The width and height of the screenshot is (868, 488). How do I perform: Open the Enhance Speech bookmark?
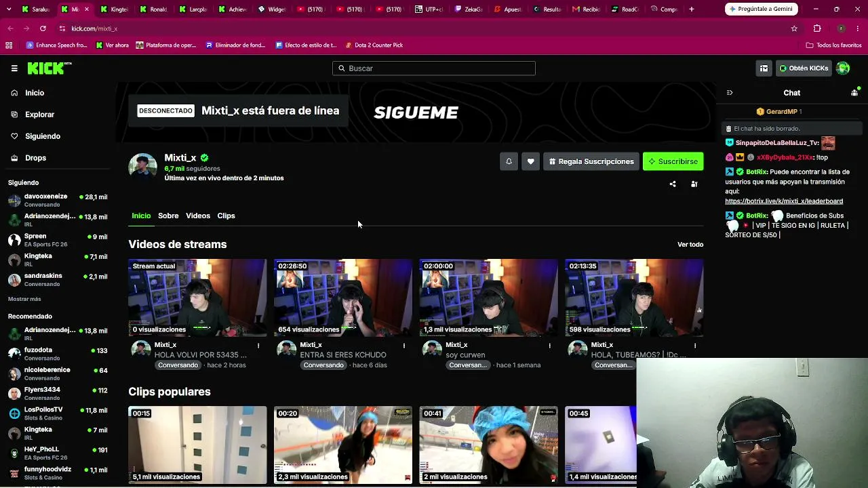click(x=57, y=45)
